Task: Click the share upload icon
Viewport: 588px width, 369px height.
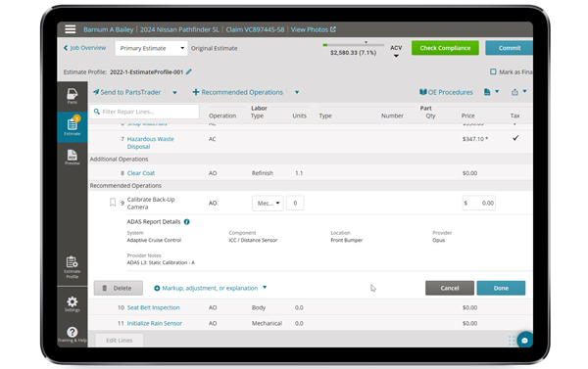Action: click(514, 92)
